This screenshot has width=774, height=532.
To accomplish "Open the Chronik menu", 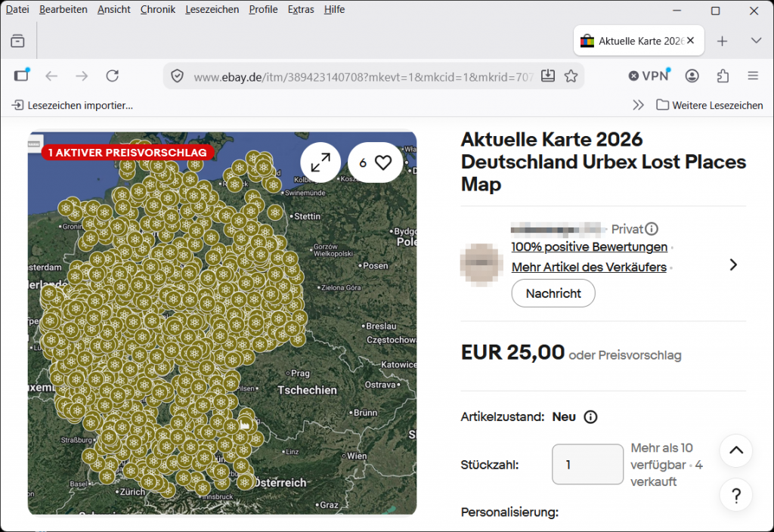I will pyautogui.click(x=158, y=9).
